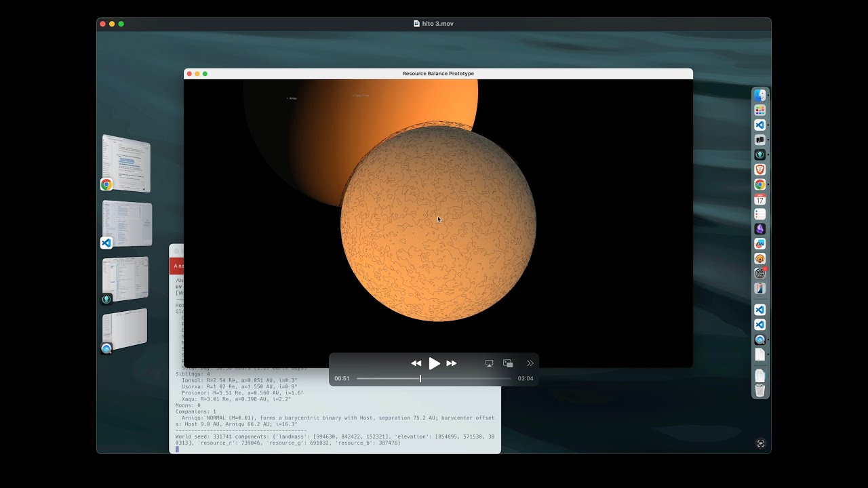The height and width of the screenshot is (488, 868).
Task: Switch to QuickTime window thumbnail in Stage Manager
Action: point(125,331)
